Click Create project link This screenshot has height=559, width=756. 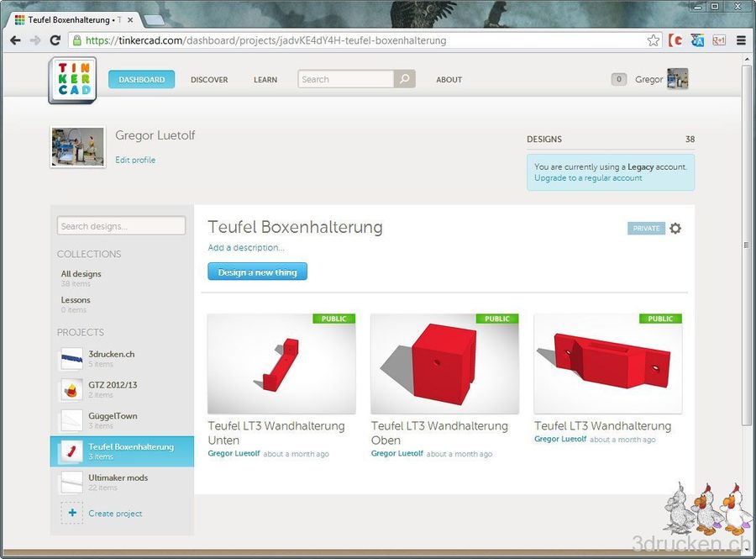click(115, 513)
